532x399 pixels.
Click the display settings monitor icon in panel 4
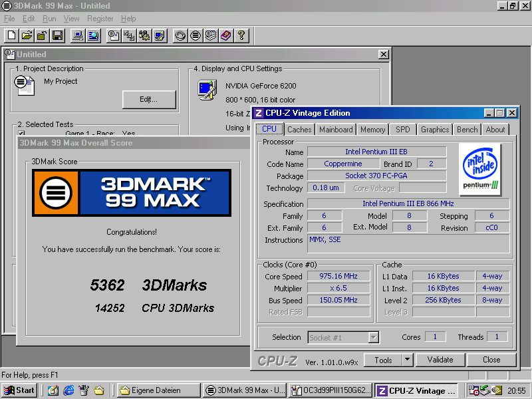click(207, 90)
